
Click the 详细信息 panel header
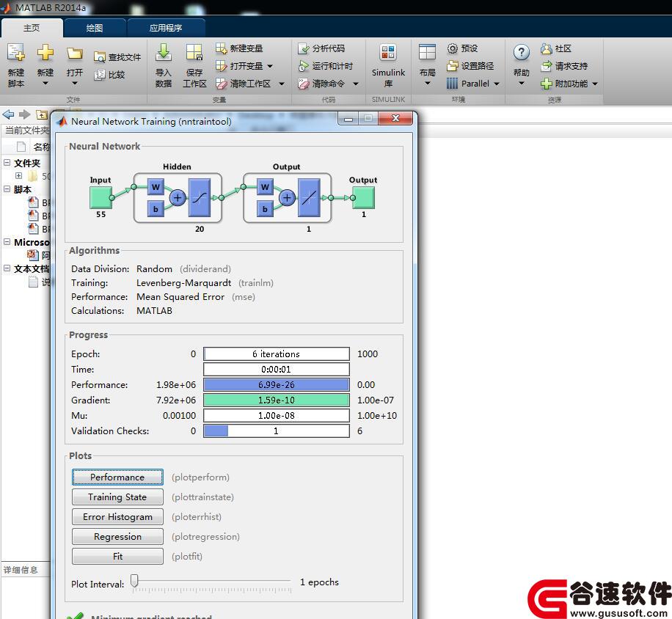21,570
